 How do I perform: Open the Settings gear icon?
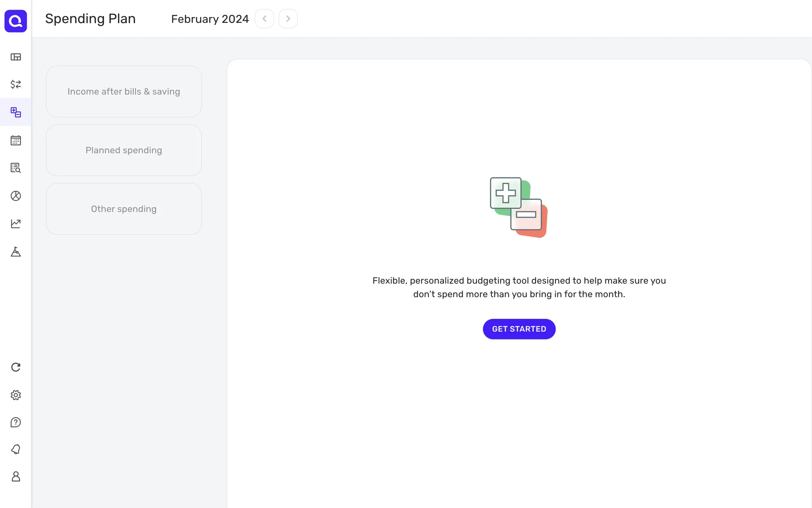[16, 395]
